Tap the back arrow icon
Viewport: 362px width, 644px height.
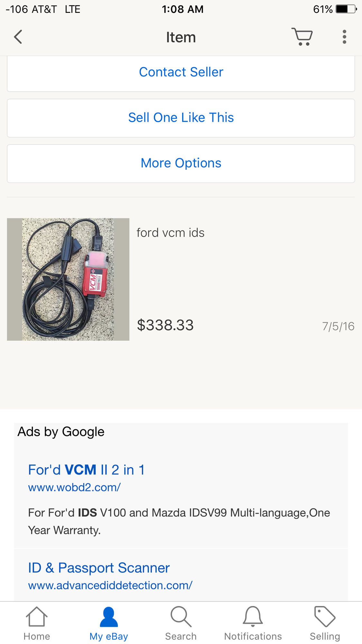click(18, 37)
